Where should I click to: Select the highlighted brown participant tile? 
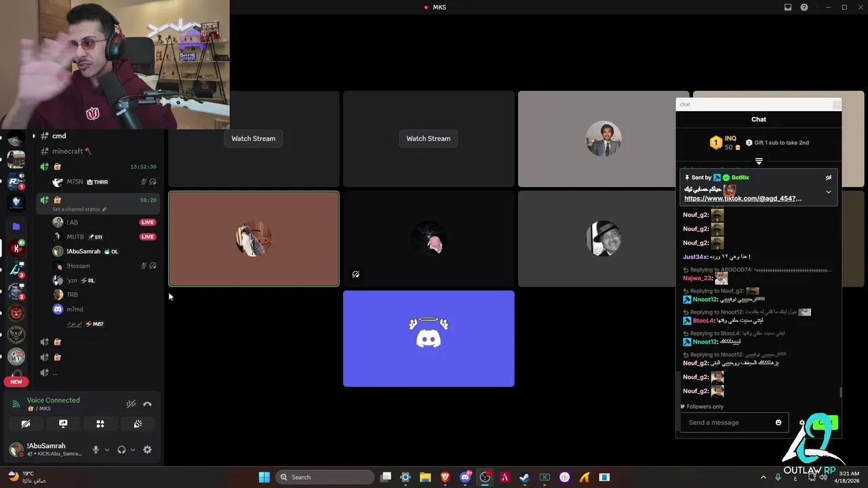click(254, 239)
